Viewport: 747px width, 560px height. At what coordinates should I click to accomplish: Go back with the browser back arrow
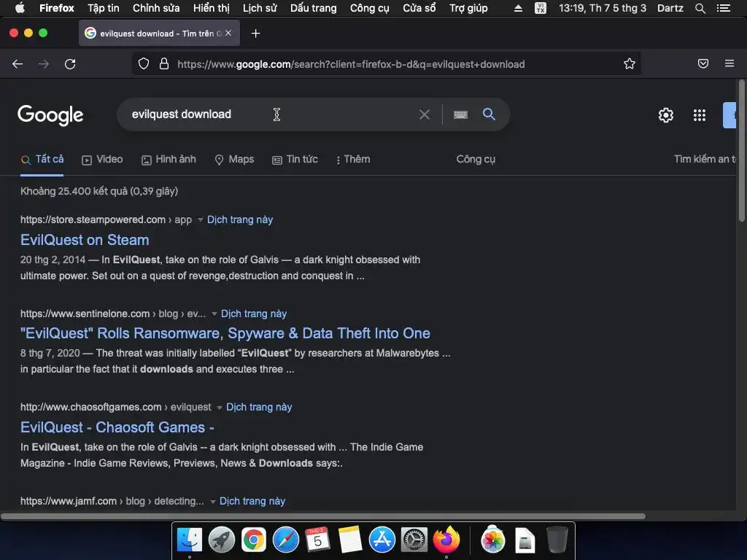(18, 64)
